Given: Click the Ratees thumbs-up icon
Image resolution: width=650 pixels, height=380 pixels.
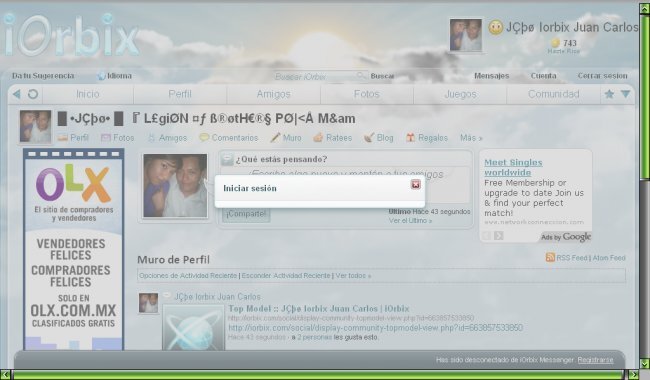Looking at the screenshot, I should [318, 138].
